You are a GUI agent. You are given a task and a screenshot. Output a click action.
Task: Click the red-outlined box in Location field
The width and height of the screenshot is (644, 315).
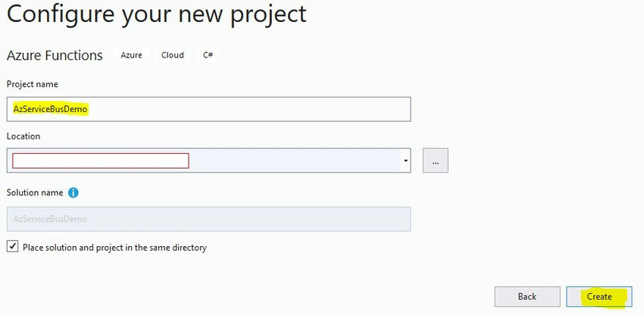click(x=100, y=161)
